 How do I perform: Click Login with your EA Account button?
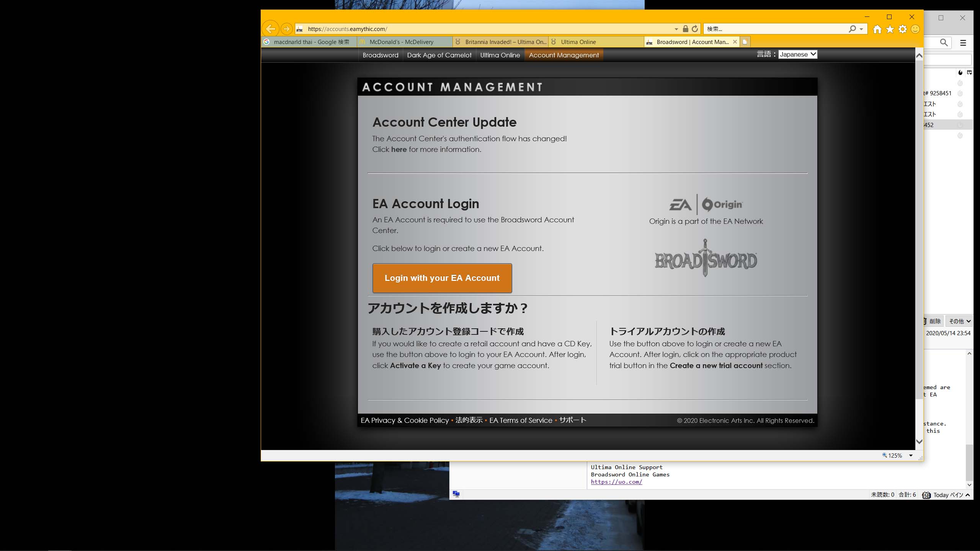click(442, 278)
